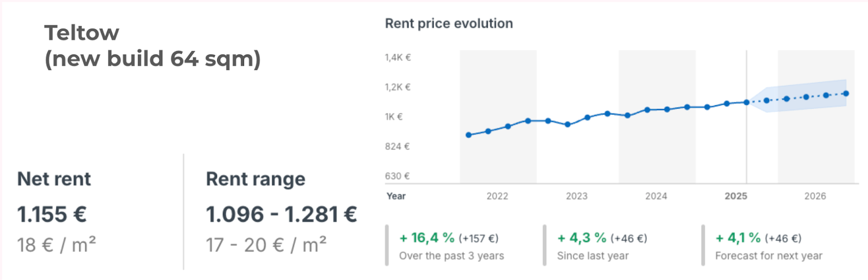Click the 2025 year label on axis

click(x=736, y=196)
